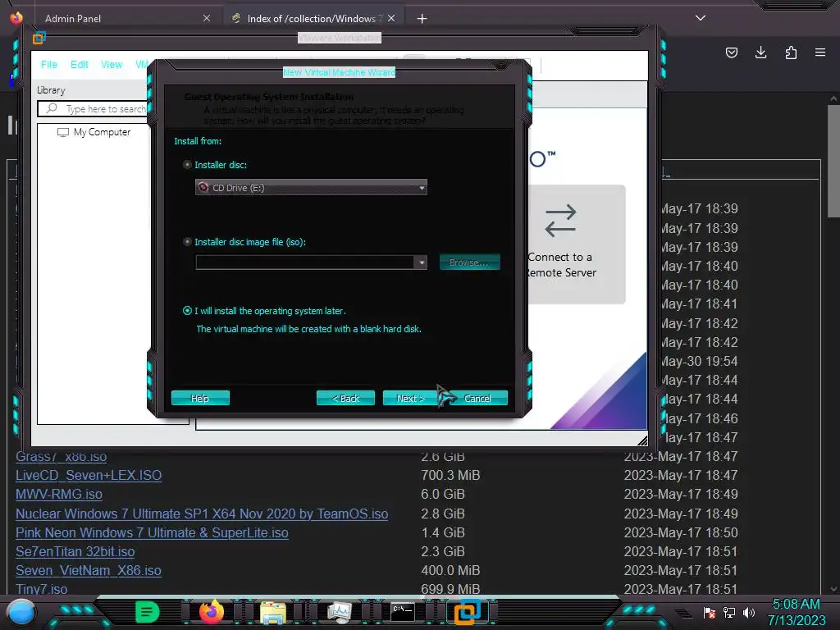Close the Admin Panel tab
The image size is (840, 630).
coord(207,18)
